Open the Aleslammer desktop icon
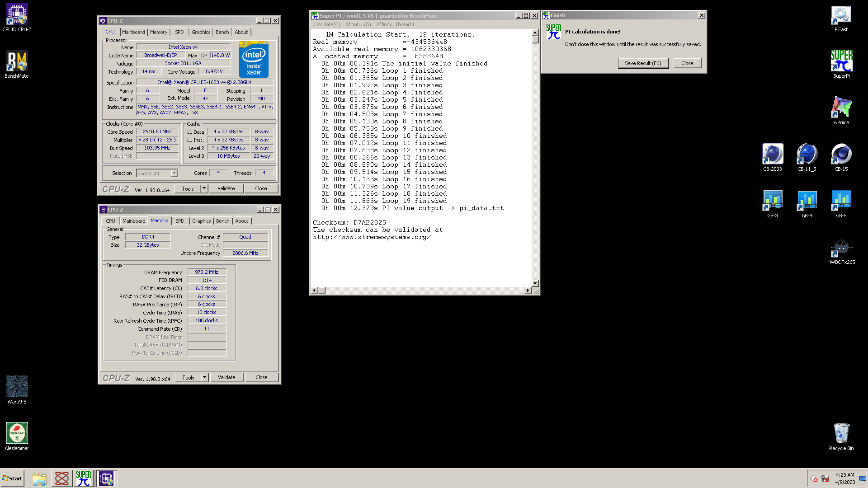Viewport: 868px width, 488px height. (17, 436)
